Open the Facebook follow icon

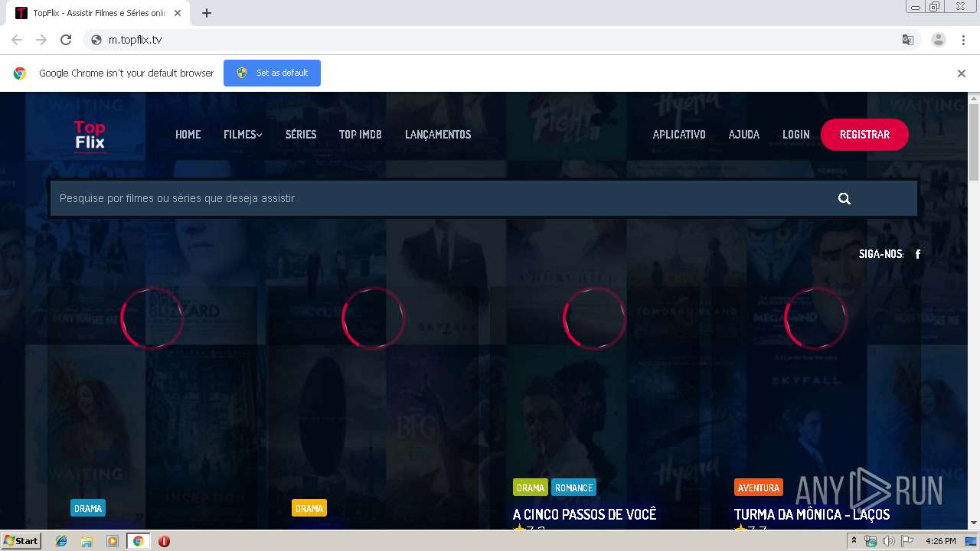(x=918, y=254)
